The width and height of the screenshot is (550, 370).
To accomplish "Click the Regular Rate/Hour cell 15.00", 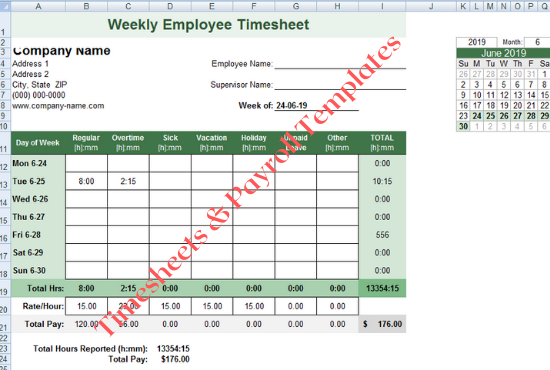I will [x=86, y=306].
